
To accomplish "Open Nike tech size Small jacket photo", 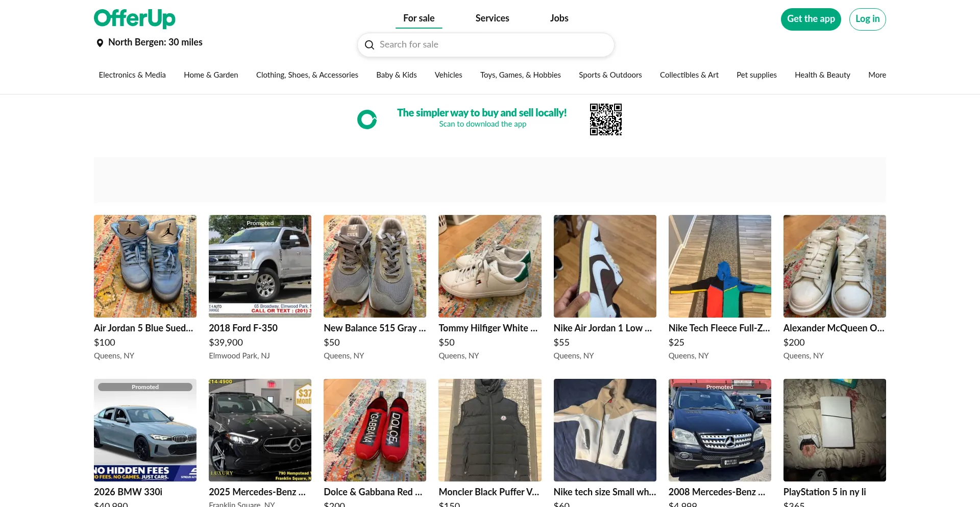I will [605, 430].
